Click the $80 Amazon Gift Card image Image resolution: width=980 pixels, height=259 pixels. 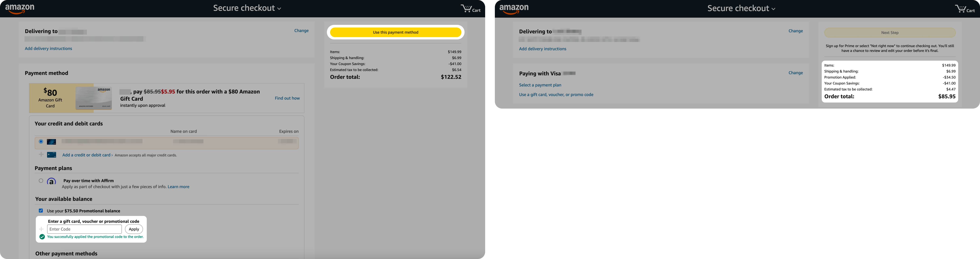pyautogui.click(x=94, y=98)
